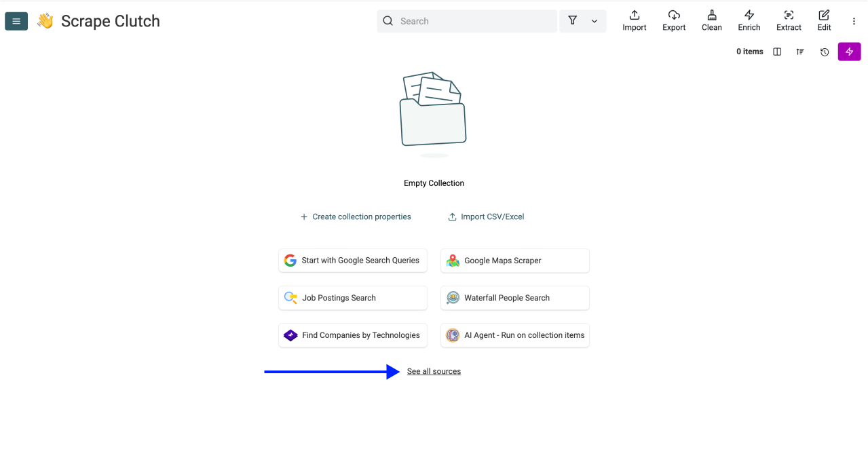Expand the filter dropdown chevron
Viewport: 868px width, 475px height.
pyautogui.click(x=595, y=21)
